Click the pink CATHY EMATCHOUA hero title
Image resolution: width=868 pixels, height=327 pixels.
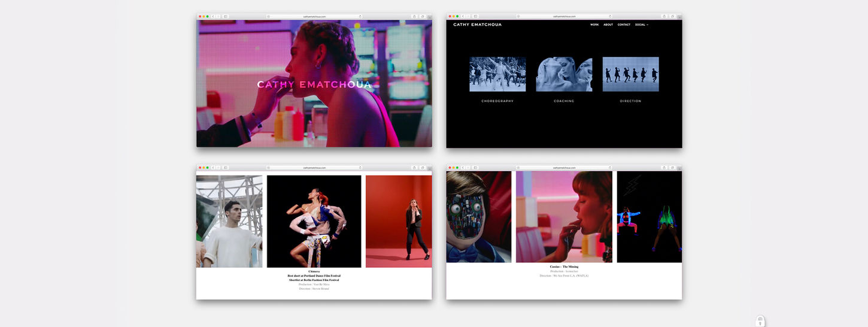(x=314, y=84)
